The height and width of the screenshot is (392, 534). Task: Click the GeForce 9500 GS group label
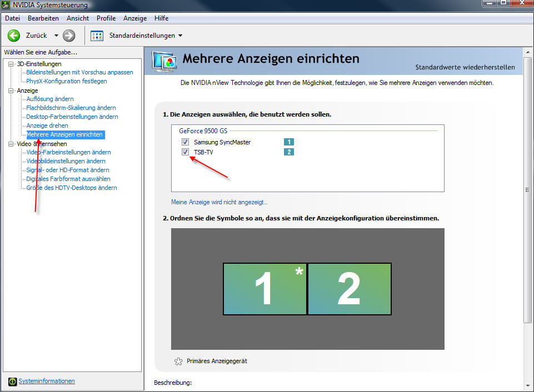(203, 130)
